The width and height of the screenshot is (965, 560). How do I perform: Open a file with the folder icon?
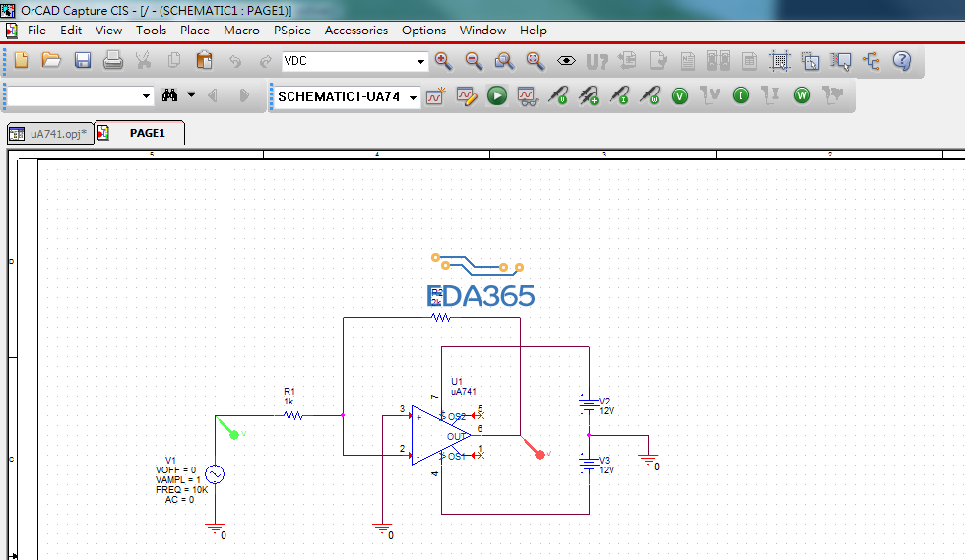pyautogui.click(x=51, y=60)
